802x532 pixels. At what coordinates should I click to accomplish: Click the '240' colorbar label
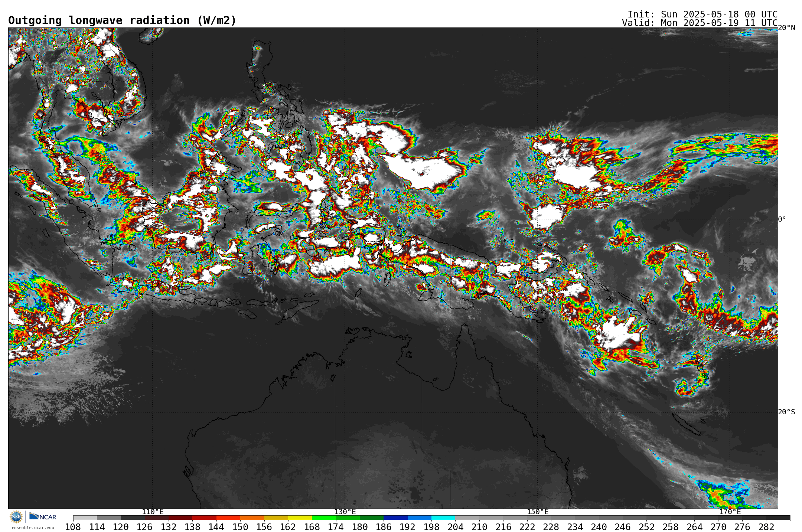pos(599,527)
